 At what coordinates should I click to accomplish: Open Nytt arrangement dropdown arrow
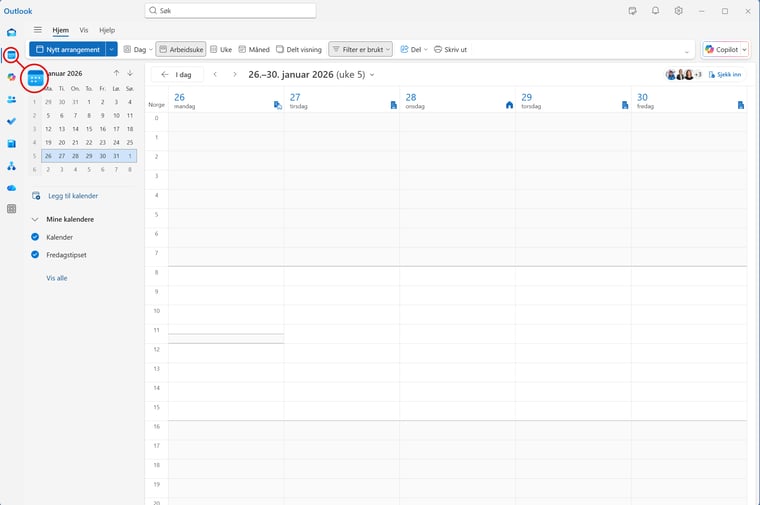click(x=111, y=49)
